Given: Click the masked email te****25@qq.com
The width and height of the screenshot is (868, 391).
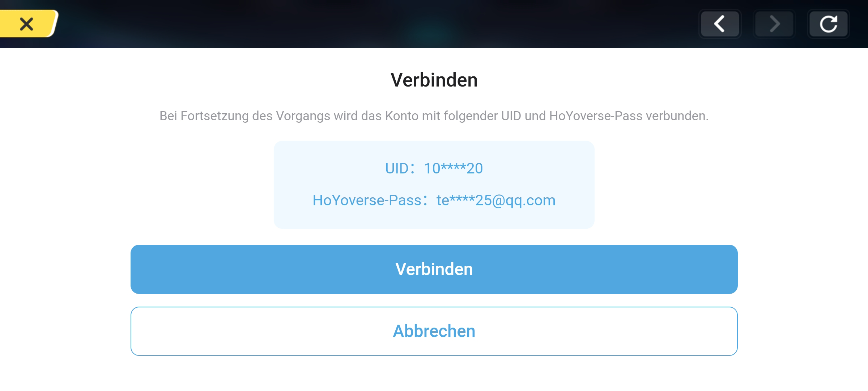Looking at the screenshot, I should (x=496, y=200).
